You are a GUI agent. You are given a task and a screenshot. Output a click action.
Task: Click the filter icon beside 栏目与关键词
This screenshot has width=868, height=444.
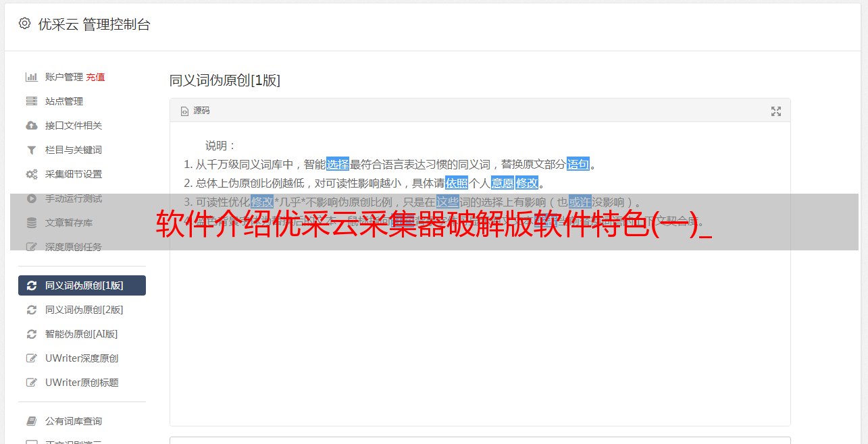click(x=31, y=150)
